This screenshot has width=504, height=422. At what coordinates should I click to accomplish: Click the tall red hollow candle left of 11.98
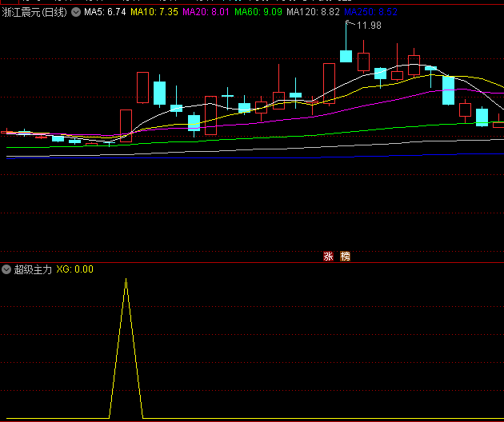(329, 83)
